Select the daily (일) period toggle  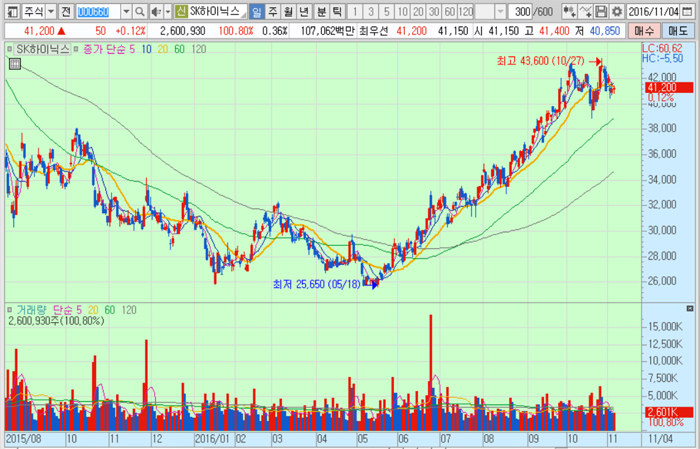click(x=257, y=11)
